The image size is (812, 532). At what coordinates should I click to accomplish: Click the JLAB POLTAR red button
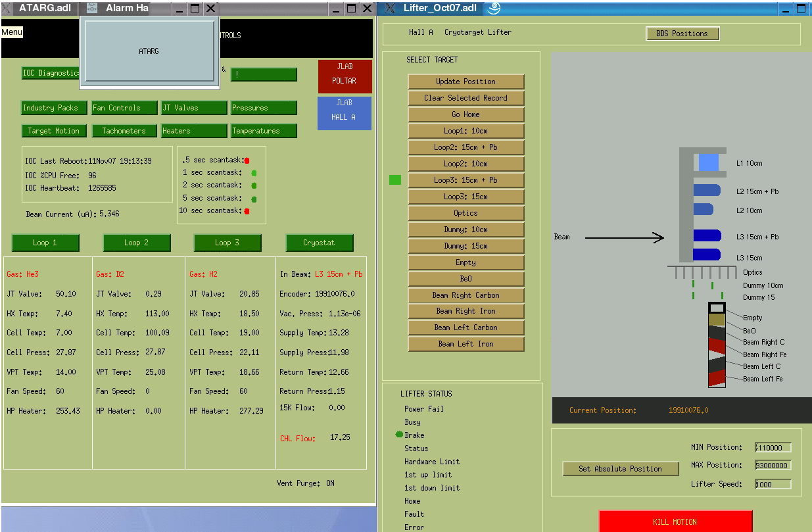coord(345,76)
